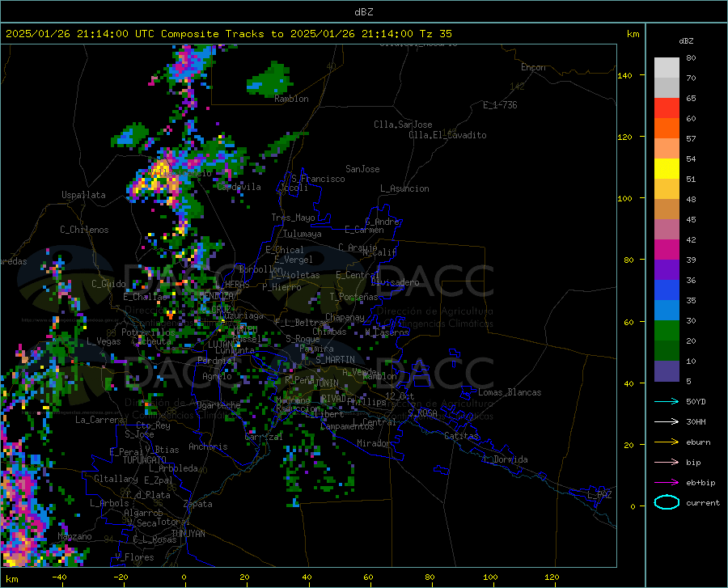Click the pink bip track arrow

pos(667,463)
